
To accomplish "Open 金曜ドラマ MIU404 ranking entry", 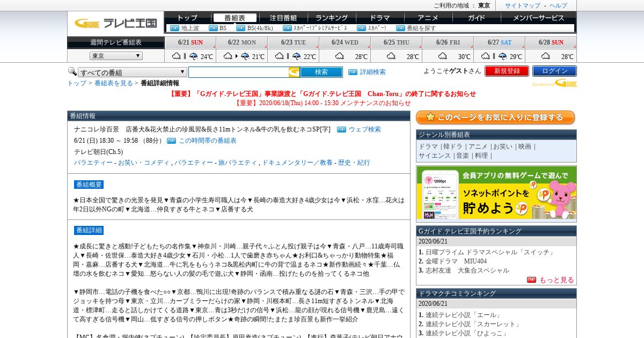I will [456, 261].
